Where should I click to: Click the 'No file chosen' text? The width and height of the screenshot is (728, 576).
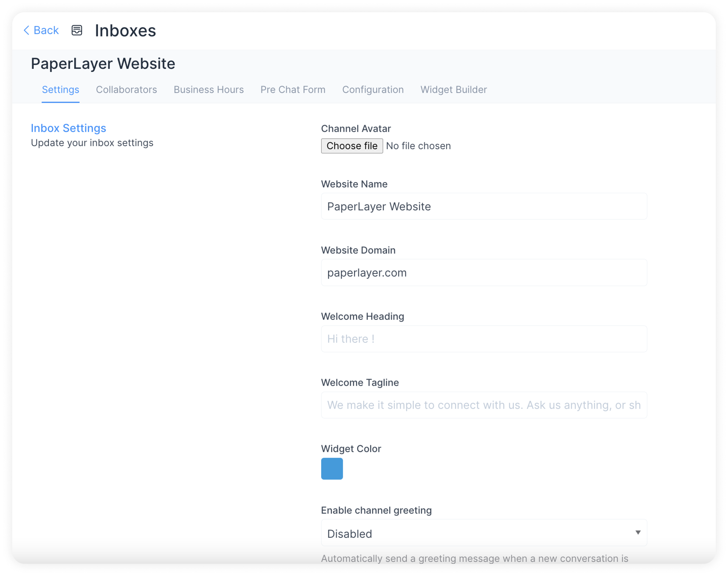coord(419,146)
